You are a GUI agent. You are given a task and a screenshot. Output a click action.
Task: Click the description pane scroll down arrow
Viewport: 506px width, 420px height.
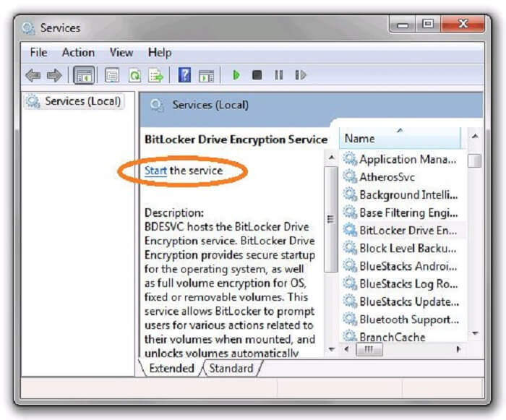[331, 349]
